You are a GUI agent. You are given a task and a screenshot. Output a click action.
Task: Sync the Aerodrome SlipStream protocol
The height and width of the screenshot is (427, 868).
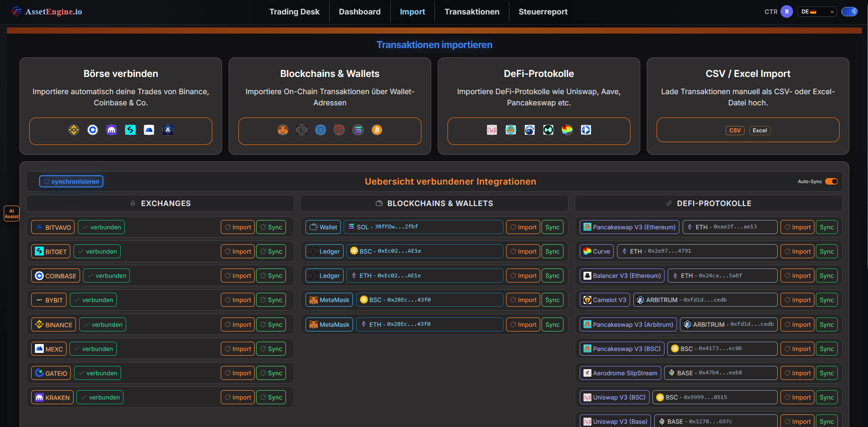click(x=827, y=373)
